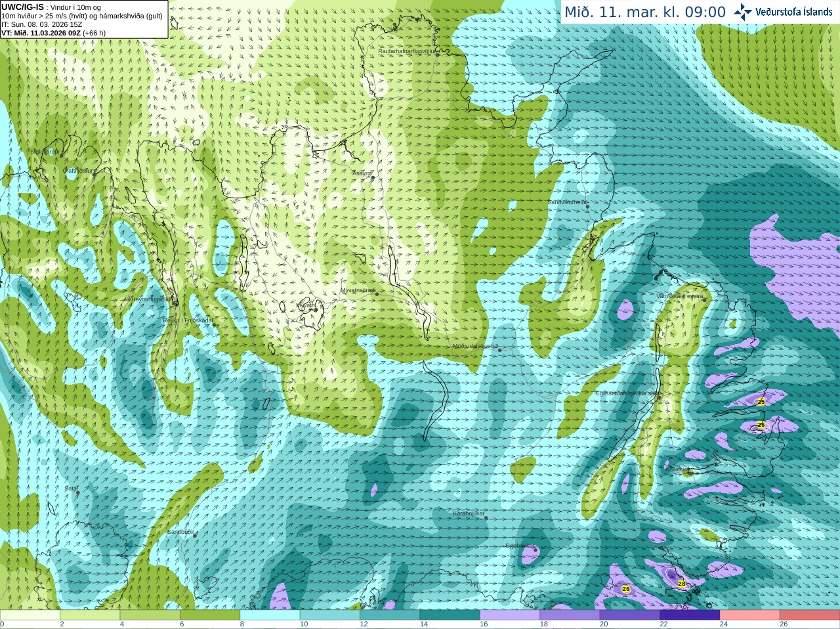The image size is (840, 629).
Task: Select the Ásbyrgi station label
Action: coord(362,173)
